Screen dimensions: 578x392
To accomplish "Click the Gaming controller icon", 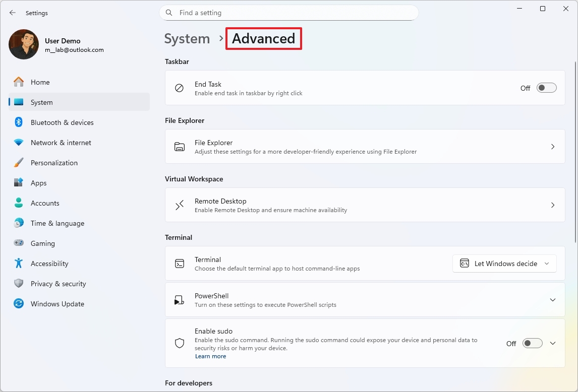I will [x=19, y=243].
